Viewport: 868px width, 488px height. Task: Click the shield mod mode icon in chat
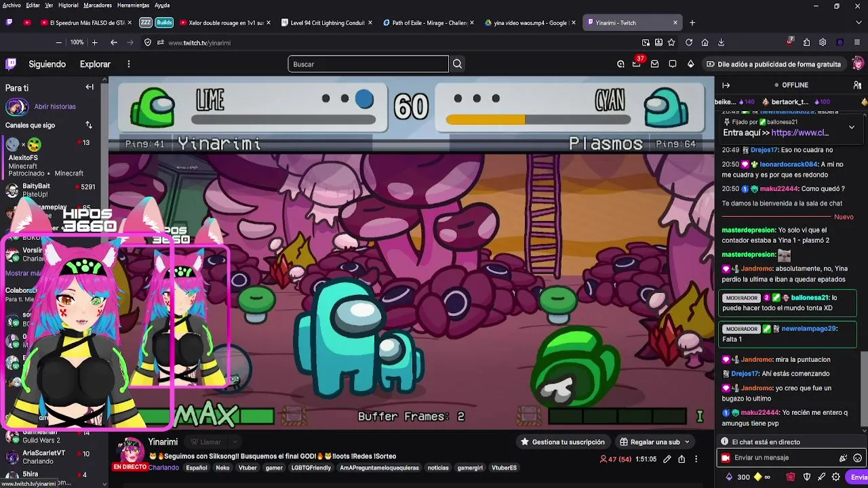[806, 477]
